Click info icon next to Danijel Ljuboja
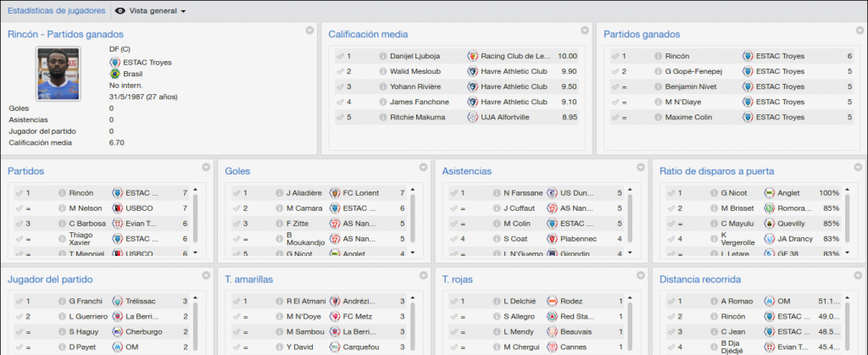 tap(382, 56)
